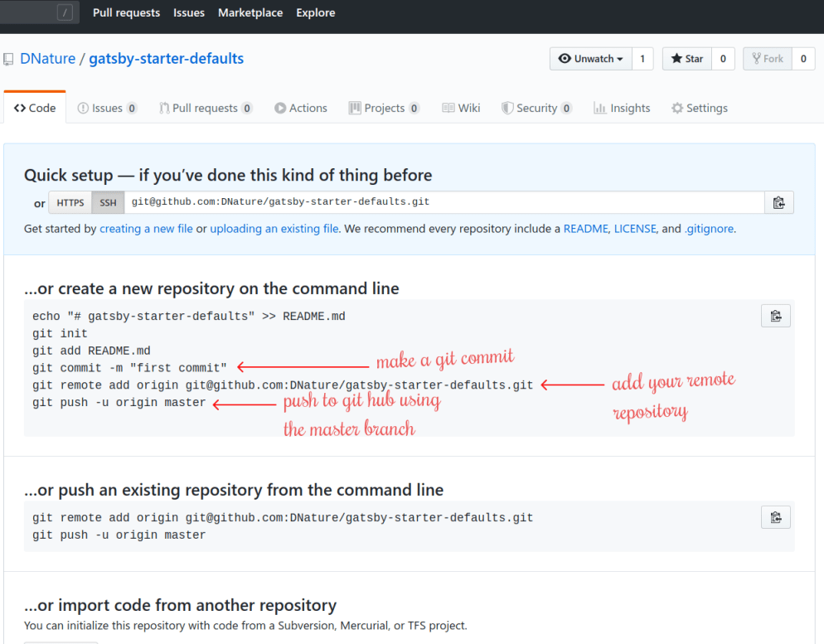Click the Security shield icon
Screen dimensions: 824x644
pos(507,107)
